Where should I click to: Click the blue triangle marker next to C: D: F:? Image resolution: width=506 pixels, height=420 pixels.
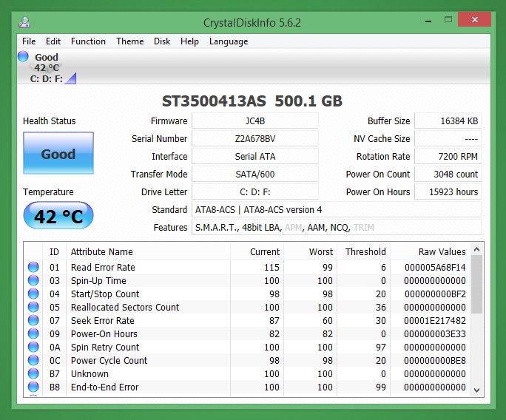[70, 78]
